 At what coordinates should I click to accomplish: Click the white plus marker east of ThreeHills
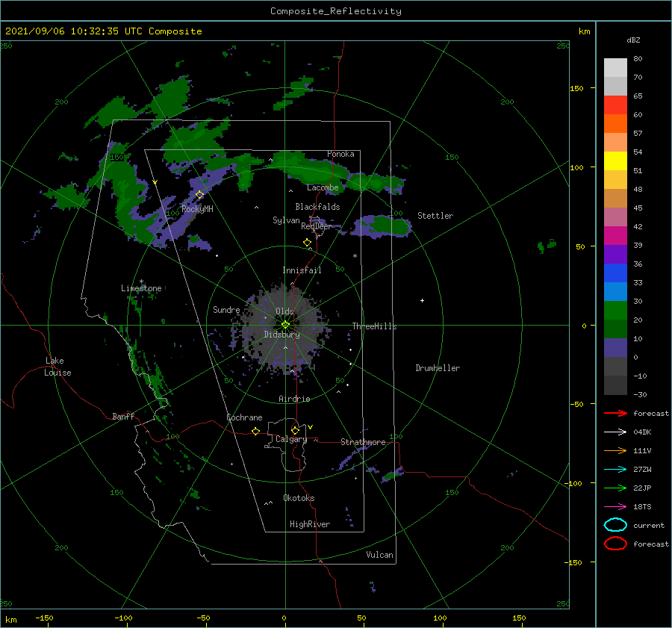point(422,300)
